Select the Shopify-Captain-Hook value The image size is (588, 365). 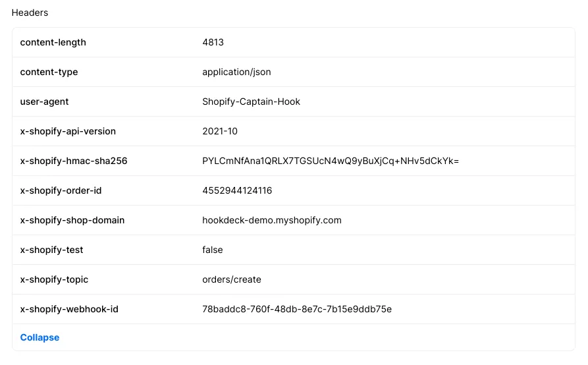252,101
